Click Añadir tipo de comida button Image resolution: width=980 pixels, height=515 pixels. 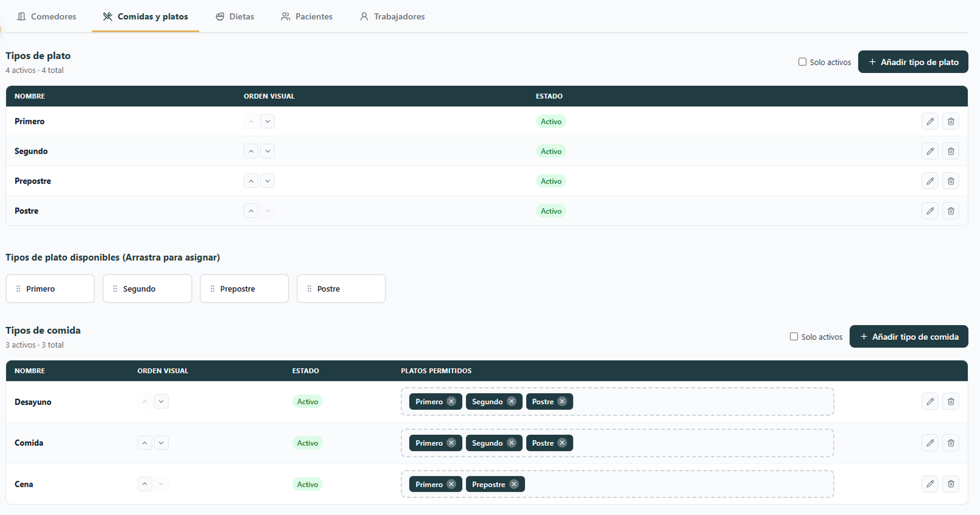click(908, 336)
